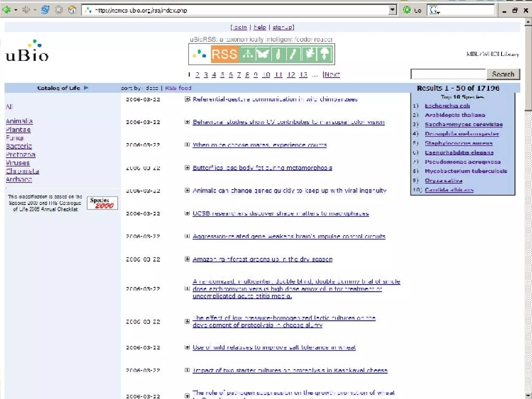532x399 pixels.
Task: Open the address bar dropdown arrow
Action: tap(392, 10)
